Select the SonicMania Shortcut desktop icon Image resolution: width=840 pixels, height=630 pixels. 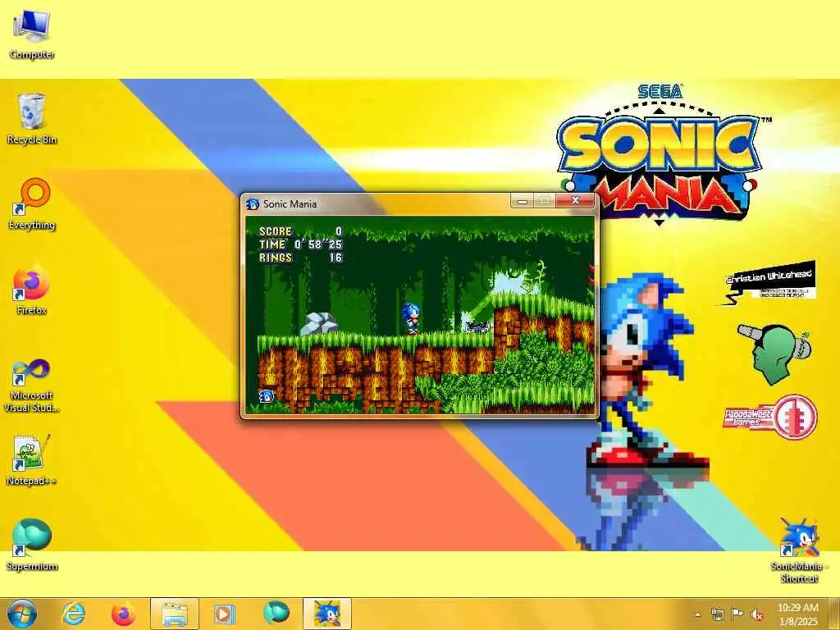pos(799,550)
